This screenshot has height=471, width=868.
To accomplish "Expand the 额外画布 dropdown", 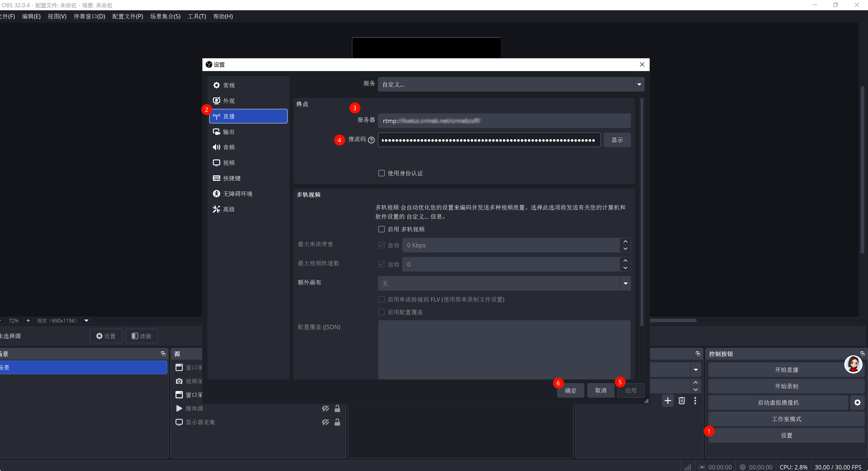I will [x=625, y=284].
